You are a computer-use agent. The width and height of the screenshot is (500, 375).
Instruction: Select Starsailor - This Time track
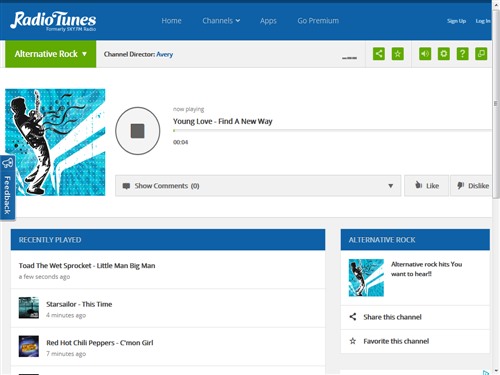click(x=79, y=304)
